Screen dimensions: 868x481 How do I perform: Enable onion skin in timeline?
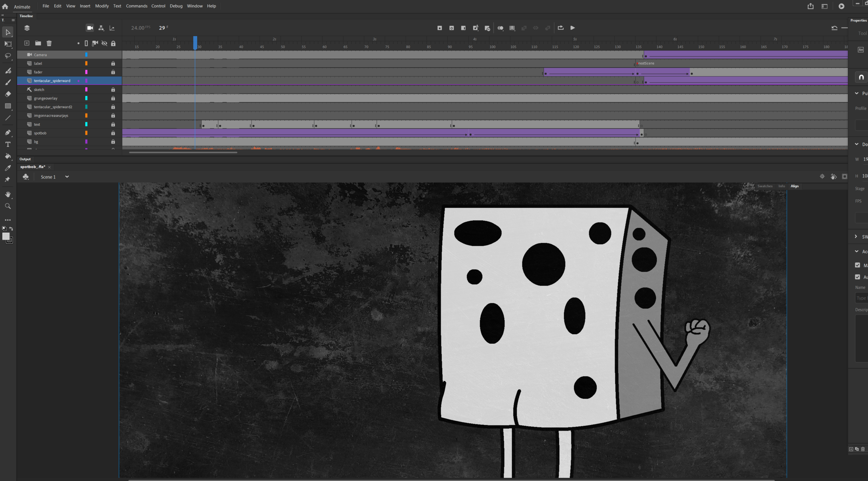point(500,28)
